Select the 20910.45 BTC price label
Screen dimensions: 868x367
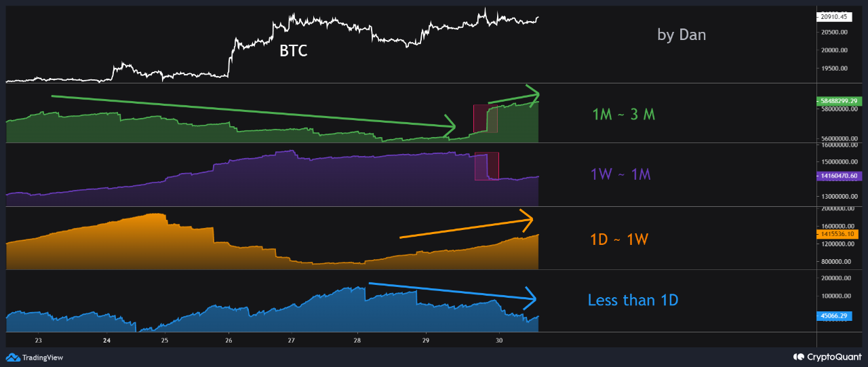[836, 18]
